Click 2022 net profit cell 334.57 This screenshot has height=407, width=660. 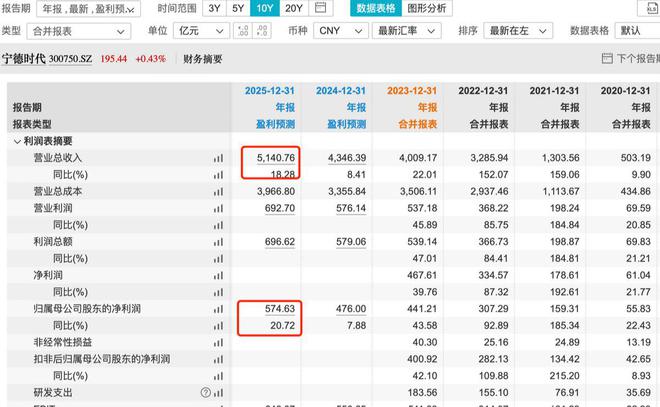tap(493, 275)
